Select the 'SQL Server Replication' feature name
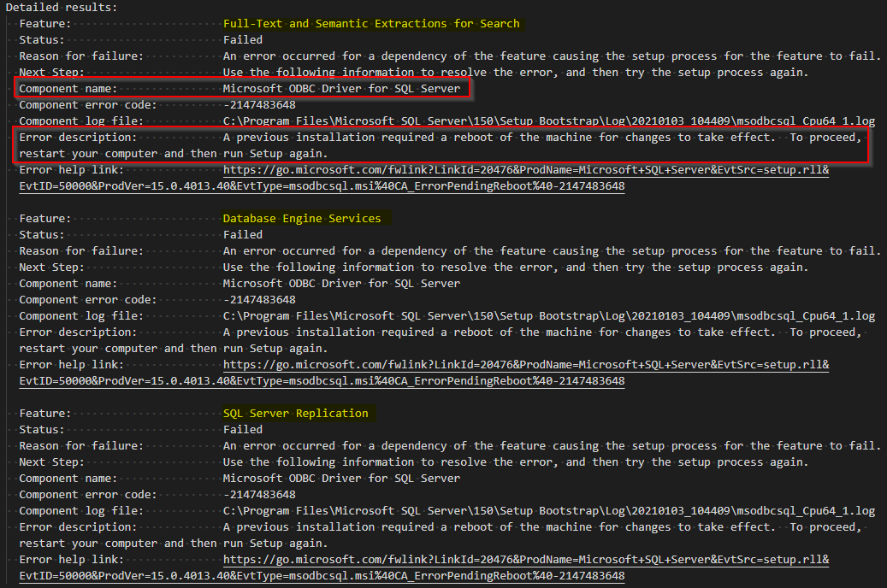The image size is (887, 588). tap(295, 414)
